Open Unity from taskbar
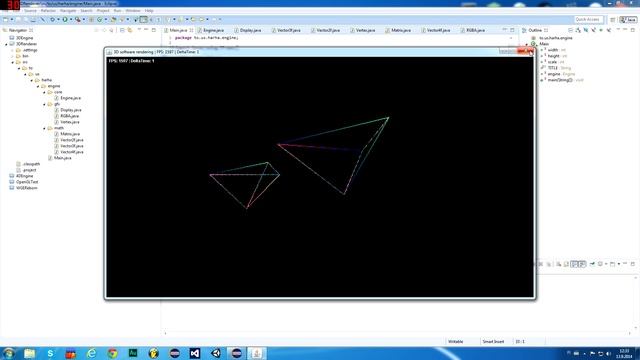Viewport: 640px width, 360px height. pyautogui.click(x=216, y=353)
